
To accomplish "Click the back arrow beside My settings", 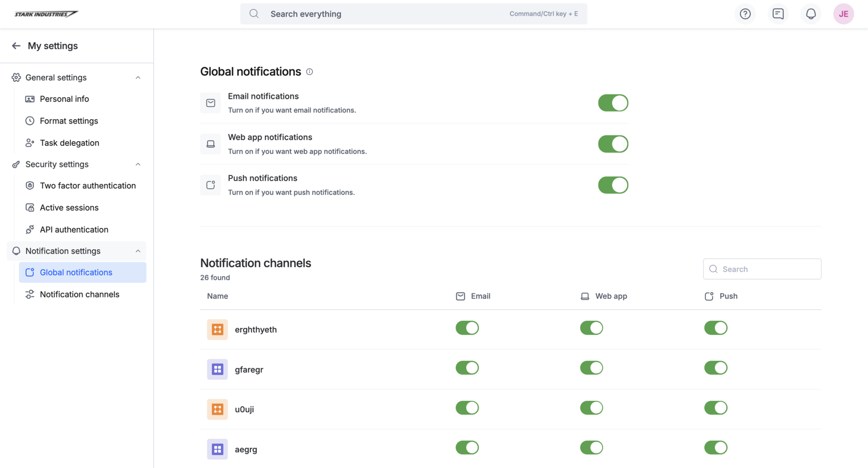I will (x=16, y=46).
